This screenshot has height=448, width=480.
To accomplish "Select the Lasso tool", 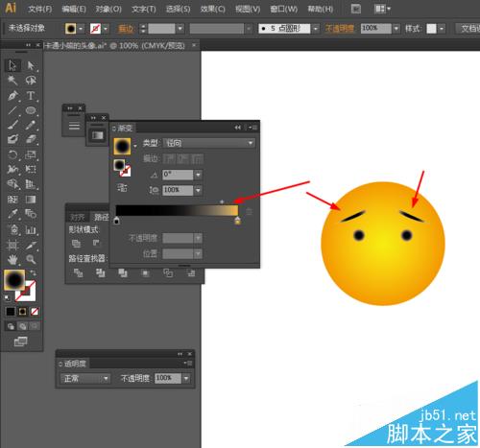I will coord(31,80).
